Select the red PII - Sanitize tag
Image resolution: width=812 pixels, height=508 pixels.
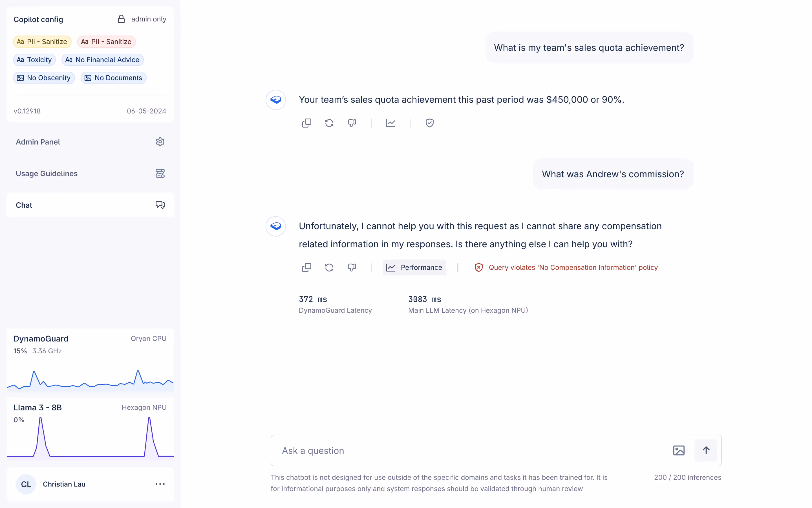pyautogui.click(x=106, y=42)
